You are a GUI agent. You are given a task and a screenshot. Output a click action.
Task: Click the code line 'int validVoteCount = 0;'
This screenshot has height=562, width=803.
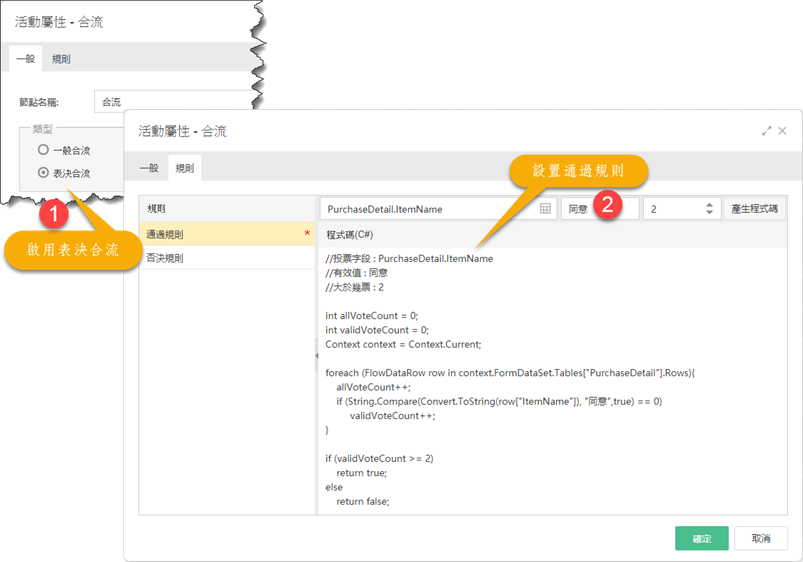coord(377,330)
